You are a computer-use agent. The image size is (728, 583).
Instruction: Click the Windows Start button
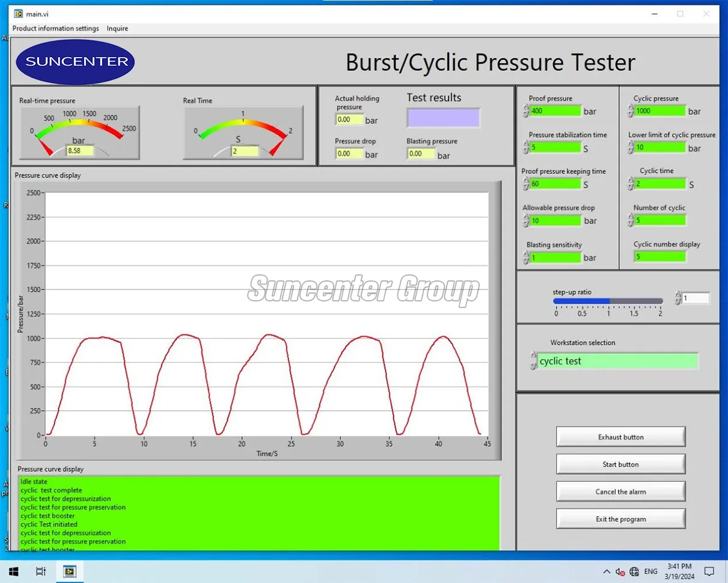13,571
